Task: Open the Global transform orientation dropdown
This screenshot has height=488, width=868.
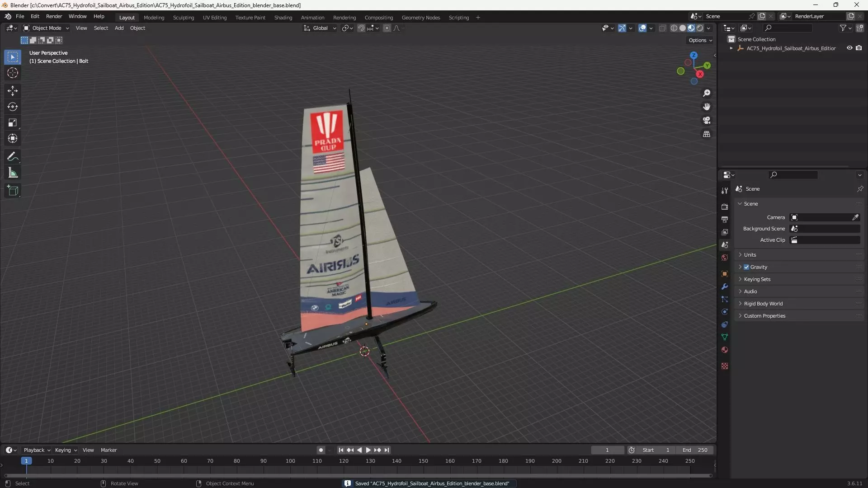Action: [x=320, y=28]
